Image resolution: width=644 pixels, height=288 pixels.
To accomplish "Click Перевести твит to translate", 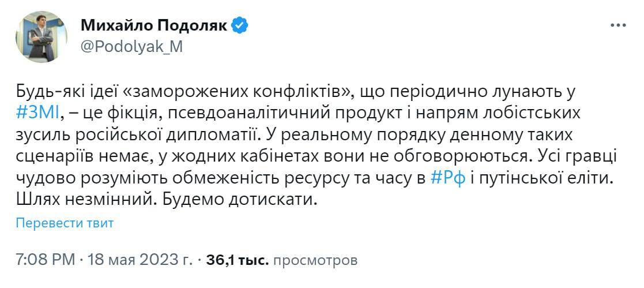I will (65, 223).
